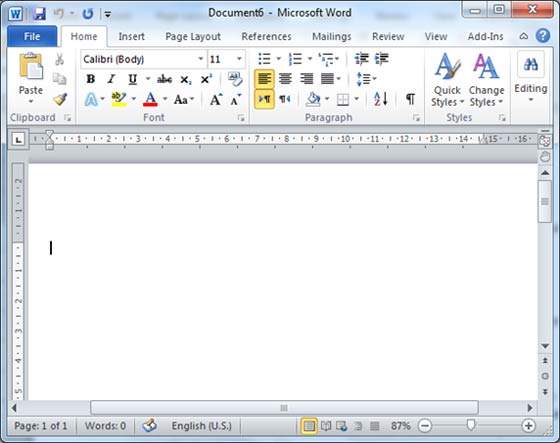Sort text A to Z

(381, 99)
